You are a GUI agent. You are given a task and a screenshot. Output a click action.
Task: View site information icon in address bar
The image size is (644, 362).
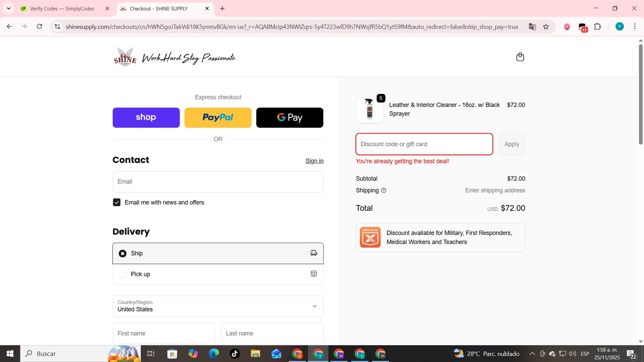pyautogui.click(x=57, y=27)
